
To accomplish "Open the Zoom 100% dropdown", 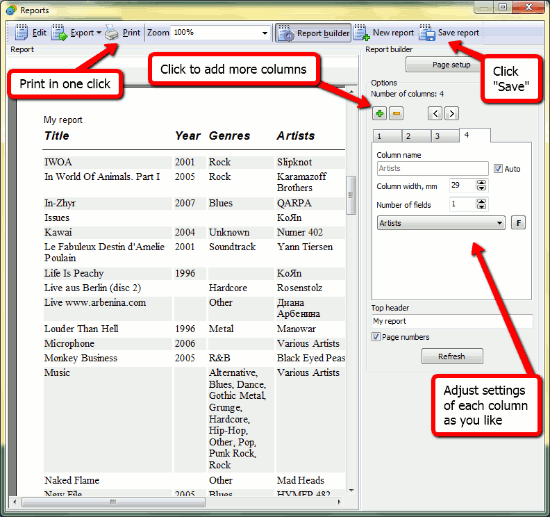I will coord(265,33).
